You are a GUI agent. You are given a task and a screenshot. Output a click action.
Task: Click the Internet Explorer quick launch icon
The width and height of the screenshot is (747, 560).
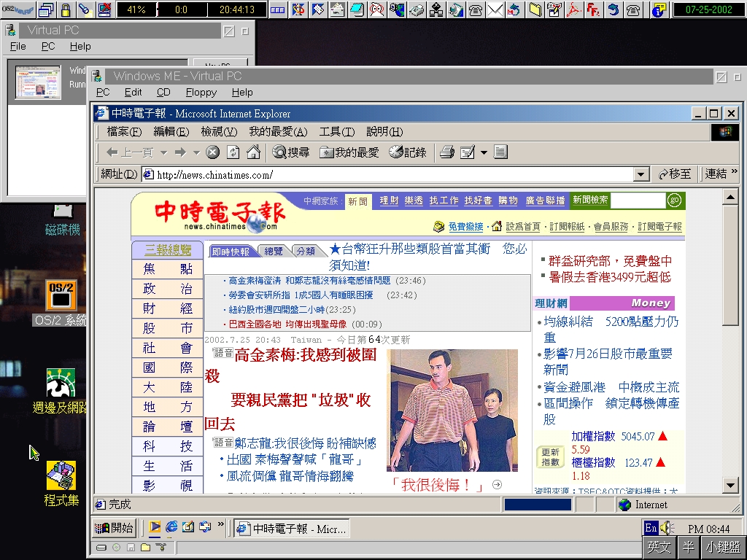tap(171, 526)
